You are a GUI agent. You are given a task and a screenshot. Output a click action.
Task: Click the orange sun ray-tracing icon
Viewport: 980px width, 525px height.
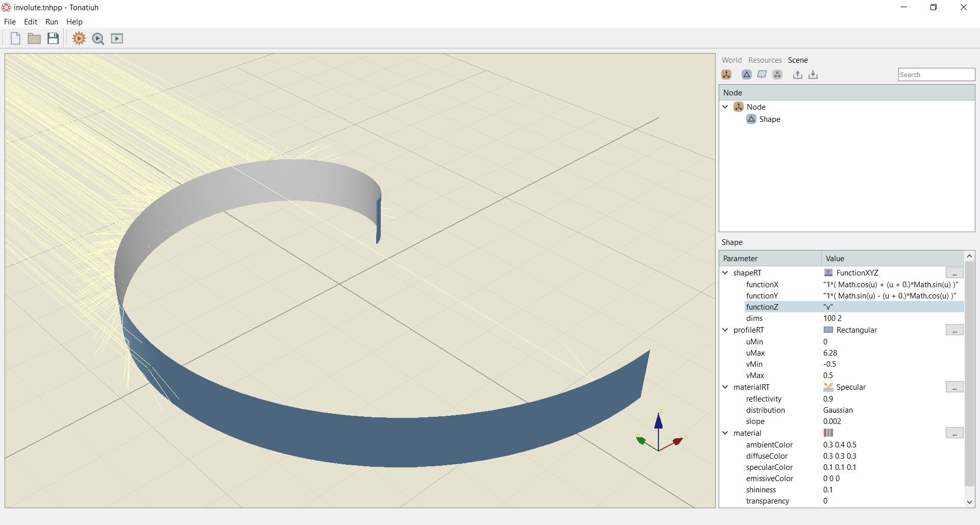click(x=79, y=38)
